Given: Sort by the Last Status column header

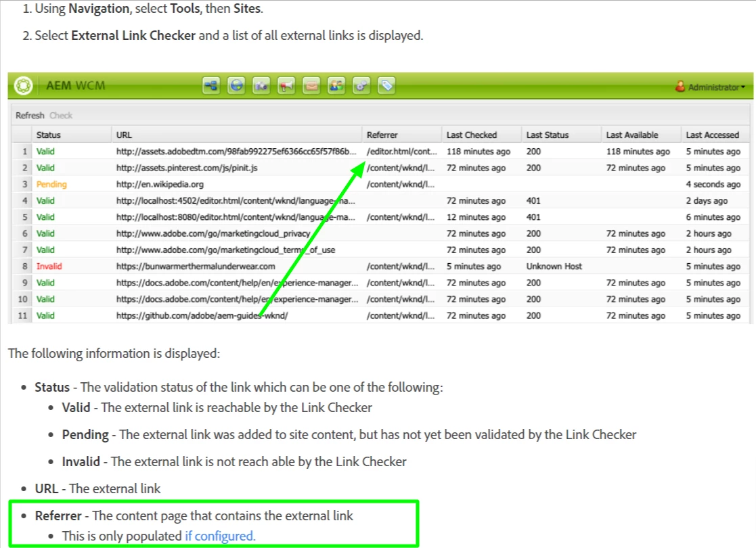Looking at the screenshot, I should [562, 135].
